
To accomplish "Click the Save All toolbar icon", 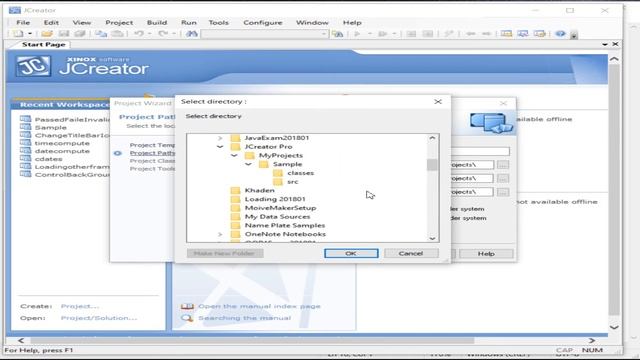I will tap(80, 34).
